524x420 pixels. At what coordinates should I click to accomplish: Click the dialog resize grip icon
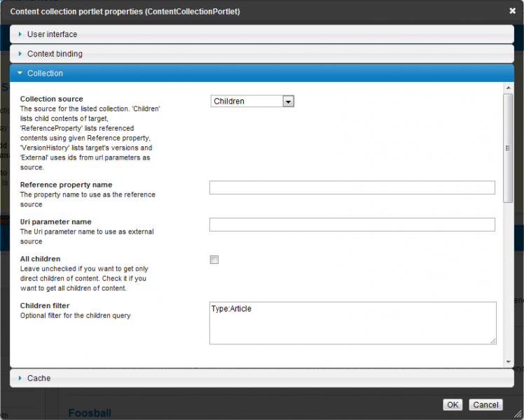(x=518, y=414)
